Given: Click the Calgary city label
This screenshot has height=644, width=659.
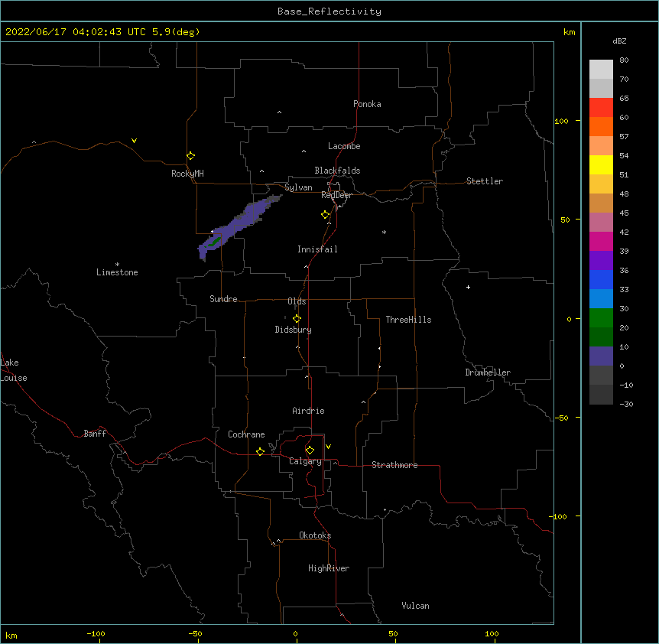Looking at the screenshot, I should pyautogui.click(x=306, y=461).
